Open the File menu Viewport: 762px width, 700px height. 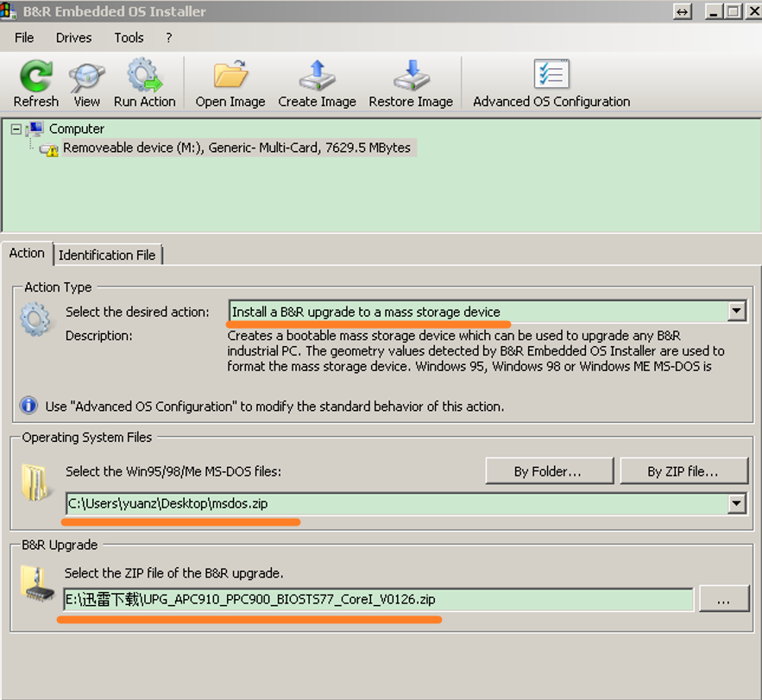(24, 37)
